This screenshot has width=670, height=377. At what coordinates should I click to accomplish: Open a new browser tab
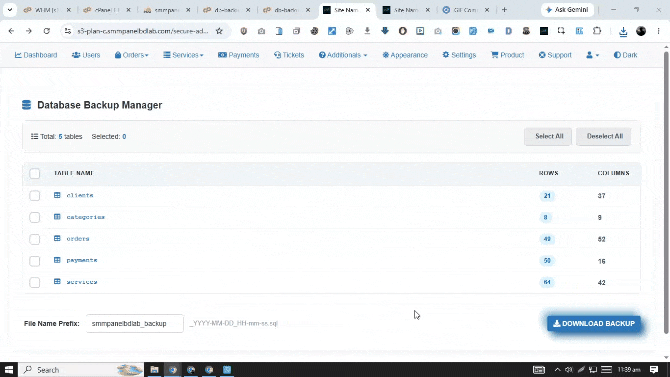point(504,10)
